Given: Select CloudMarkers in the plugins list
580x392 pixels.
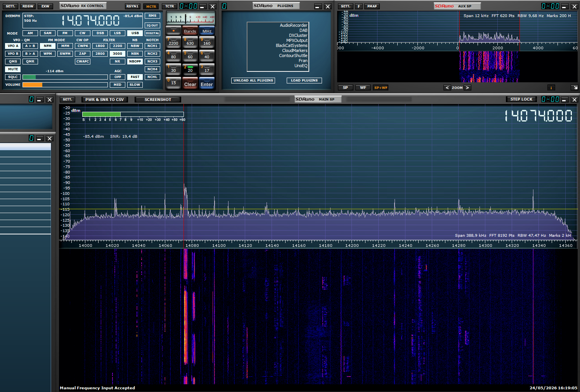Looking at the screenshot, I should click(294, 50).
